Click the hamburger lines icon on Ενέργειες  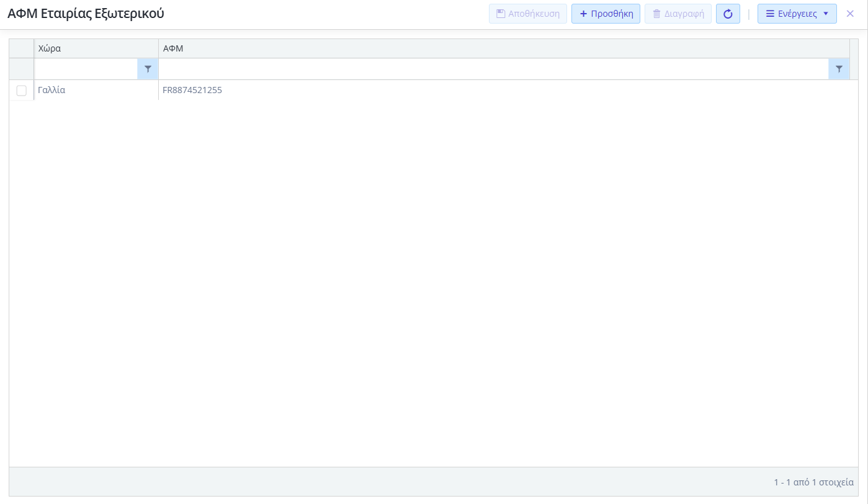click(x=770, y=14)
